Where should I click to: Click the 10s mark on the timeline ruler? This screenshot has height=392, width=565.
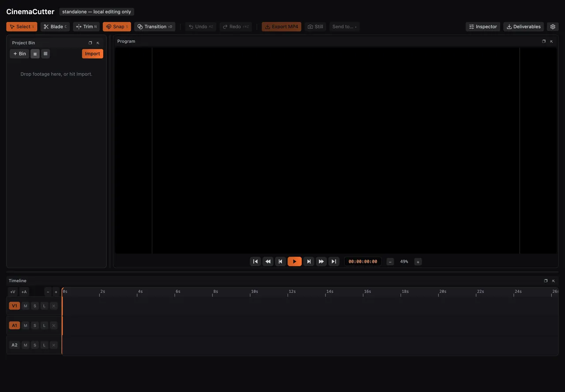tap(255, 291)
